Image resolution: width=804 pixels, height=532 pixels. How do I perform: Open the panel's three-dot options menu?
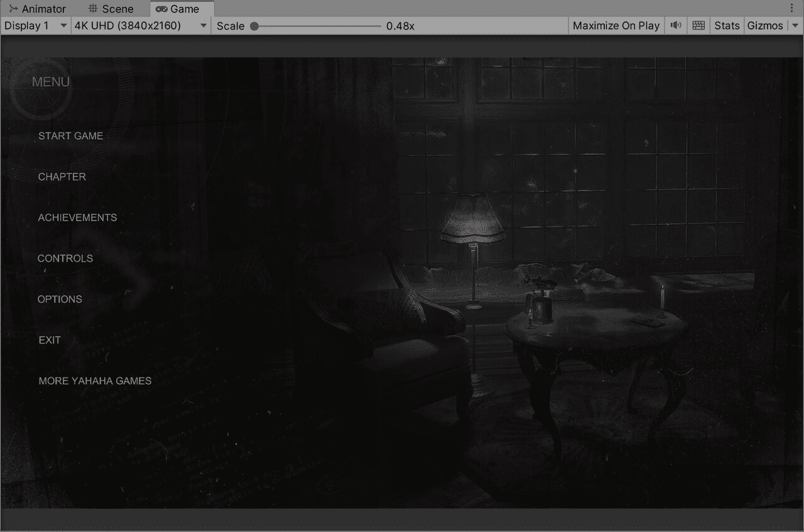791,8
